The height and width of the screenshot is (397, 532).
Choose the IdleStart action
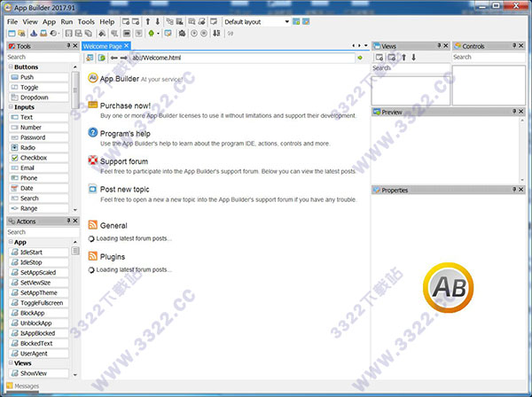point(38,253)
